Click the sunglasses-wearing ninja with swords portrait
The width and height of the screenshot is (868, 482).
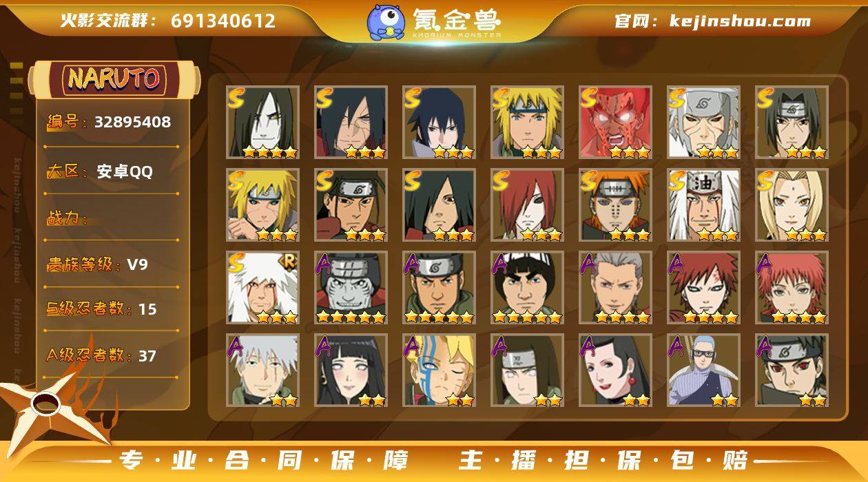coord(703,370)
